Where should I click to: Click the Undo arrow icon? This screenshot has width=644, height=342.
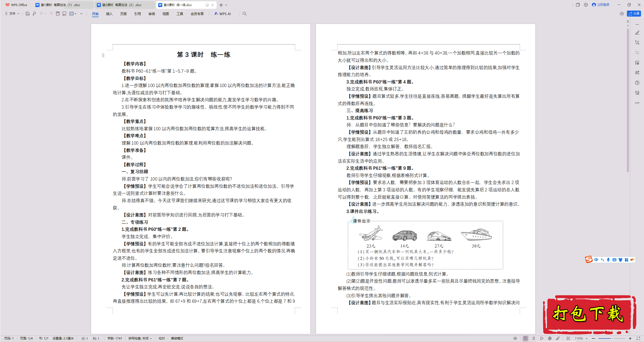coord(41,14)
